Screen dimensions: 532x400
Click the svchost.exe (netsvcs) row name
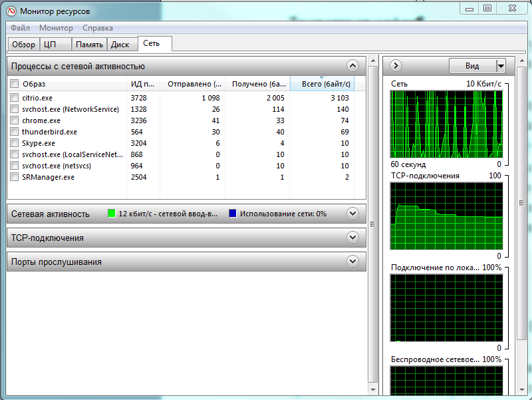pos(57,166)
